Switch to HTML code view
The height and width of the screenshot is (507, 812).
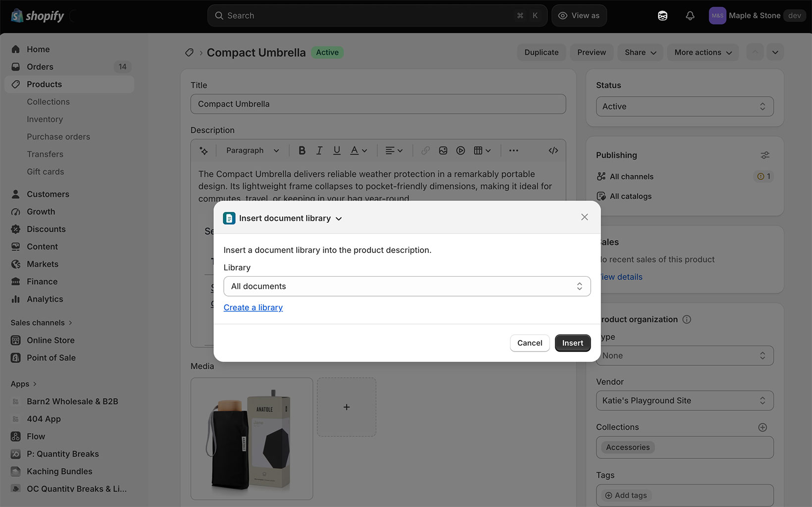[x=554, y=151]
